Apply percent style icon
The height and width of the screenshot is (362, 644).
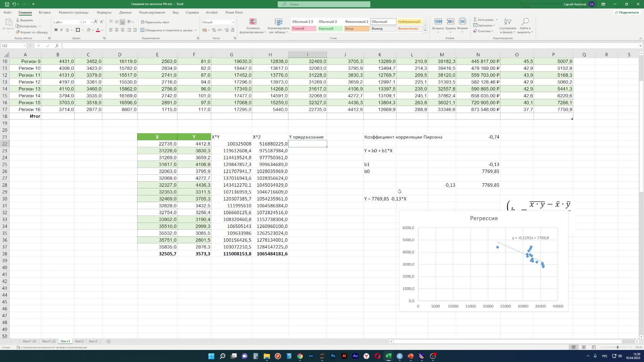(x=214, y=30)
